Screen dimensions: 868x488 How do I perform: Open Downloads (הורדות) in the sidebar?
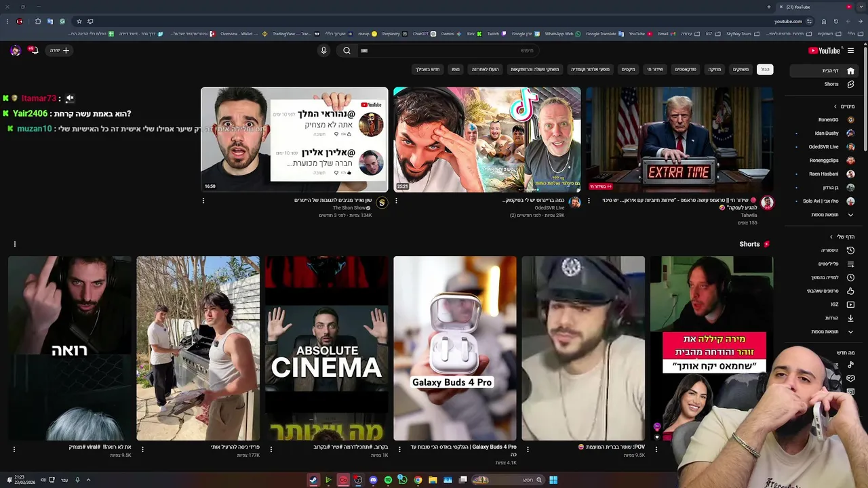pyautogui.click(x=823, y=318)
